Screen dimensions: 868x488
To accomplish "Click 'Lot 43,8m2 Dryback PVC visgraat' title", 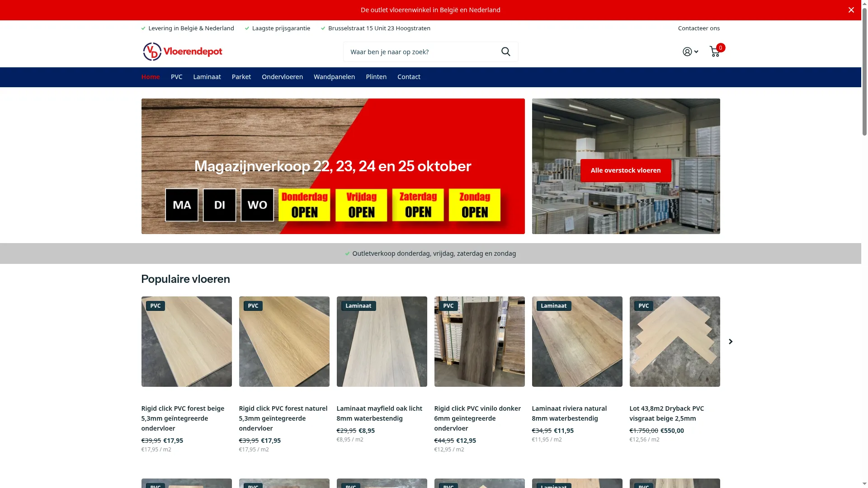I will click(x=666, y=413).
